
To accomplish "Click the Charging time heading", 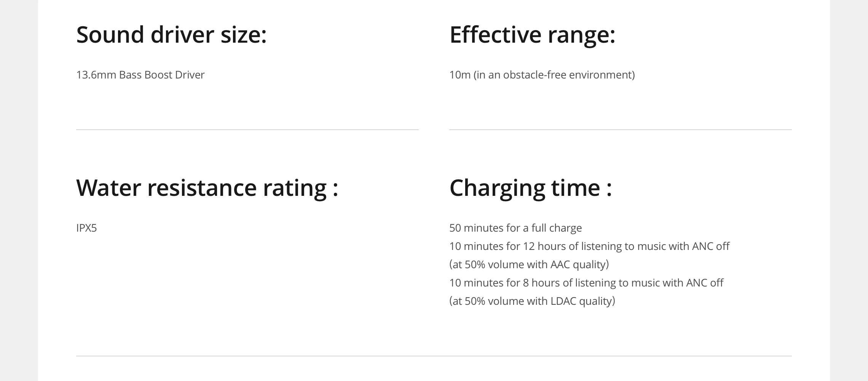I will coord(531,188).
